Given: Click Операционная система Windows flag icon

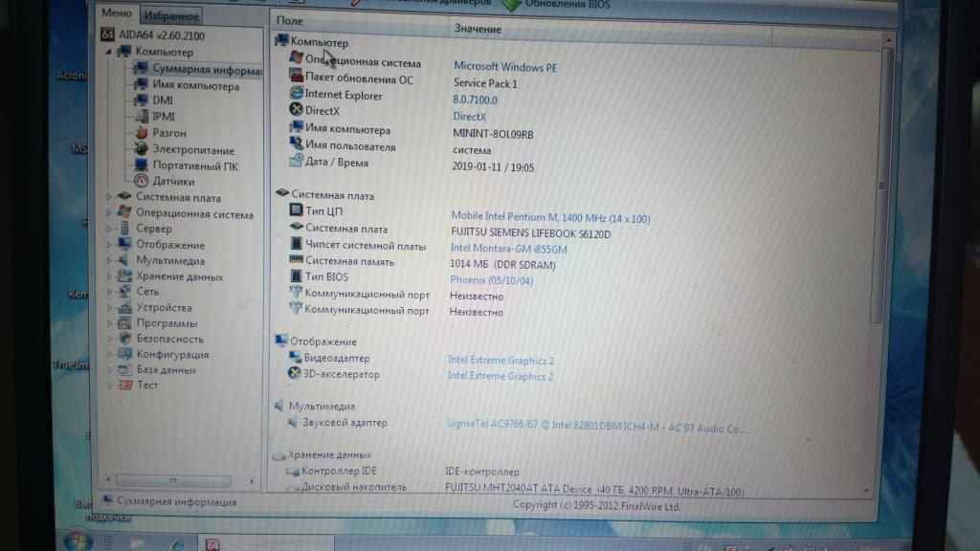Looking at the screenshot, I should coord(296,58).
